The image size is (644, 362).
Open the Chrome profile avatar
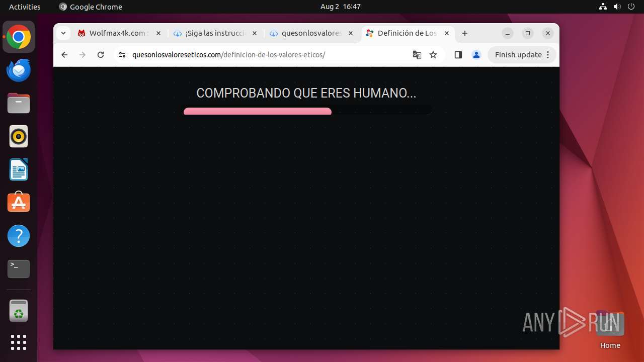click(476, 55)
